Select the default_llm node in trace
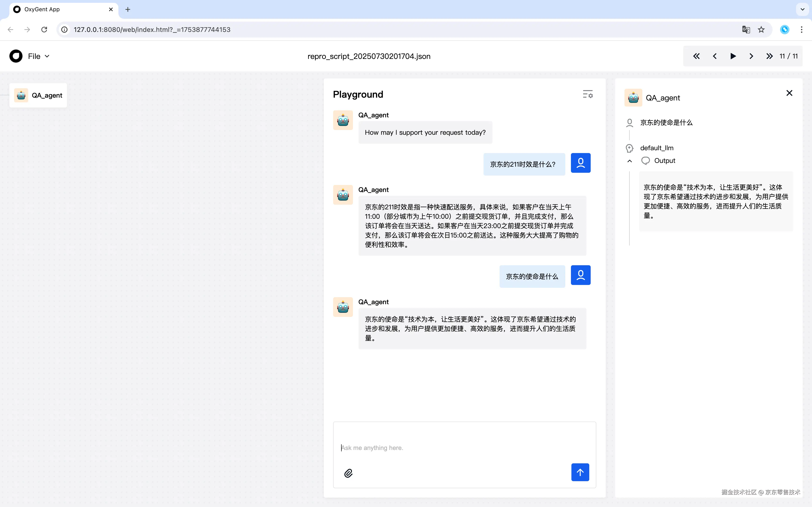The height and width of the screenshot is (507, 812). [x=656, y=148]
